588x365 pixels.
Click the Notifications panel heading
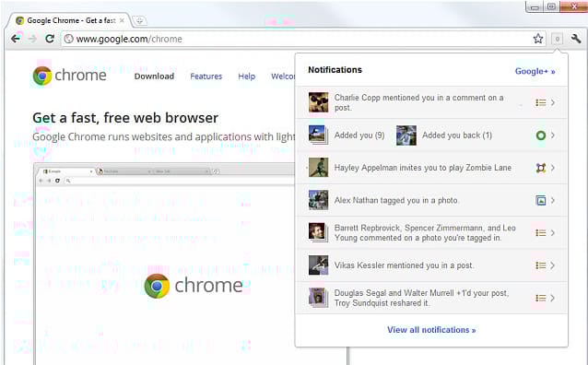pyautogui.click(x=335, y=70)
